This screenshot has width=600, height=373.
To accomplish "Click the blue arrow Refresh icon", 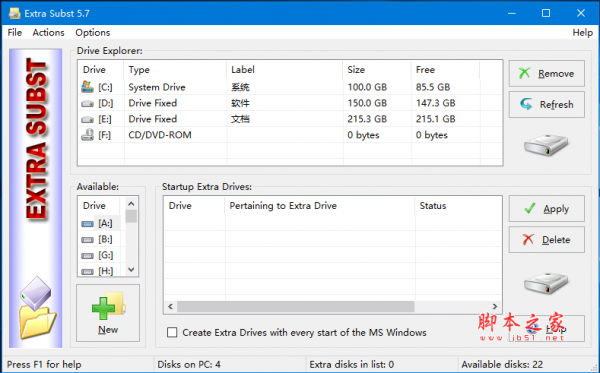I will pos(526,104).
